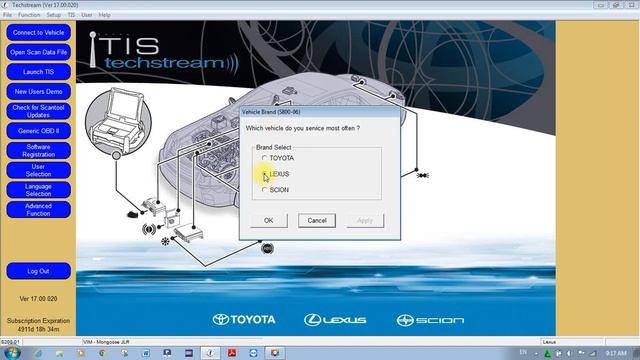Click the Connect to Vehicle button
This screenshot has width=640, height=360.
click(x=38, y=33)
